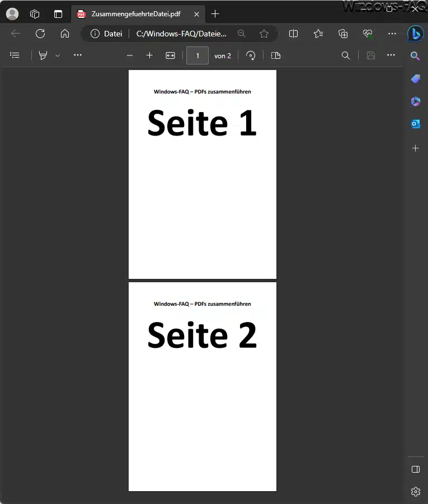Zoom in the PDF with plus
The width and height of the screenshot is (428, 504).
click(149, 55)
